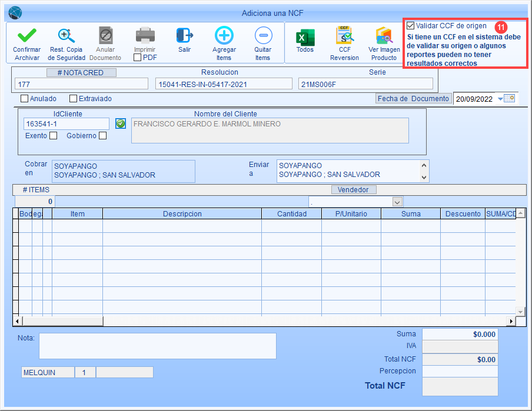Click the Agregar Items plus icon
532x411 pixels.
click(224, 35)
